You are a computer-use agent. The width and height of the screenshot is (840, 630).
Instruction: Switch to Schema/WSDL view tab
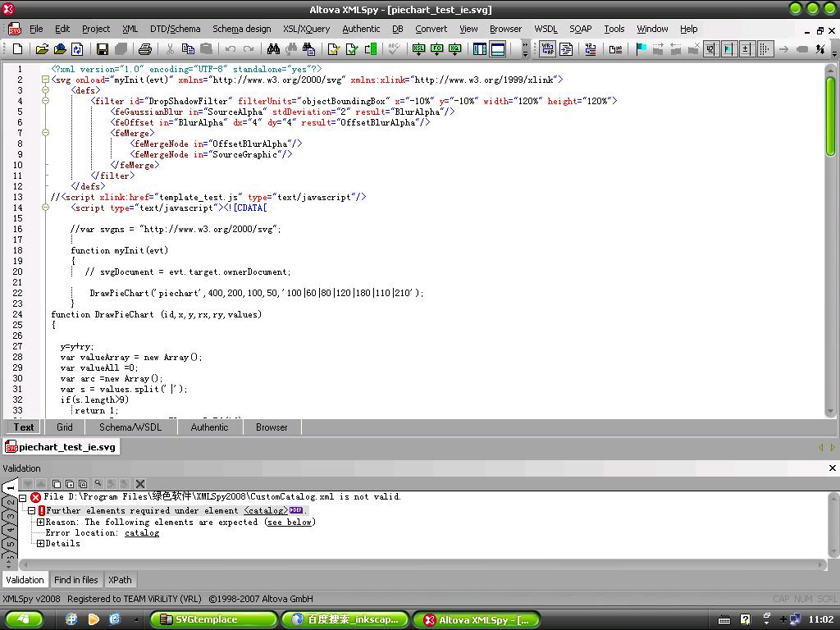click(130, 427)
